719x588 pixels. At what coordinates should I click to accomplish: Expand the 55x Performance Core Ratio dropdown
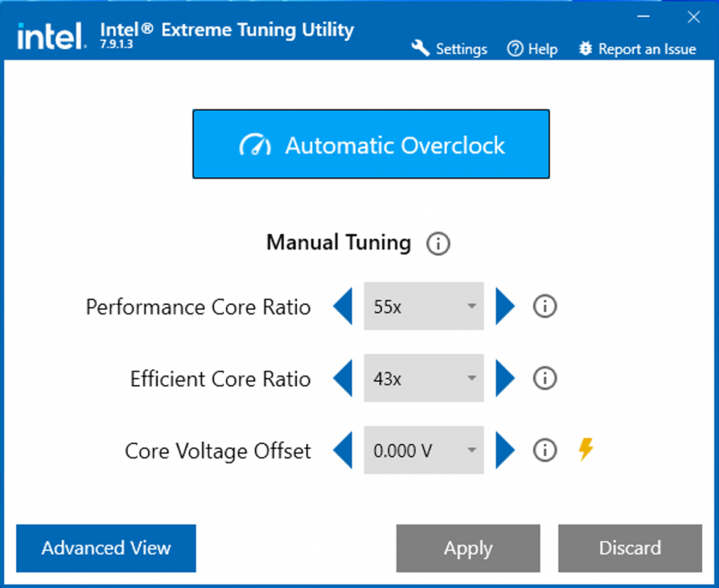[423, 306]
